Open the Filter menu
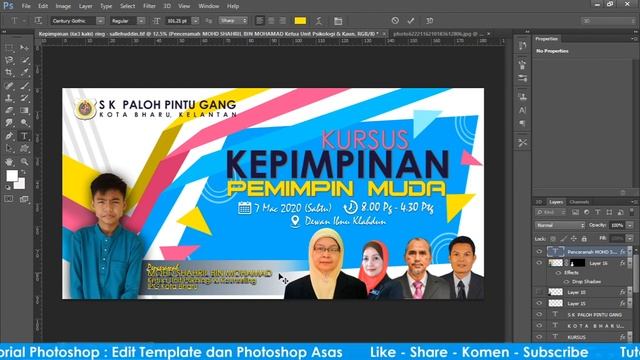 [149, 6]
